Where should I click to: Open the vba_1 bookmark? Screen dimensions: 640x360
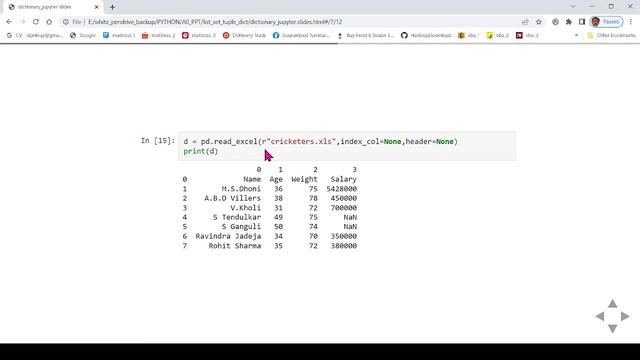468,36
